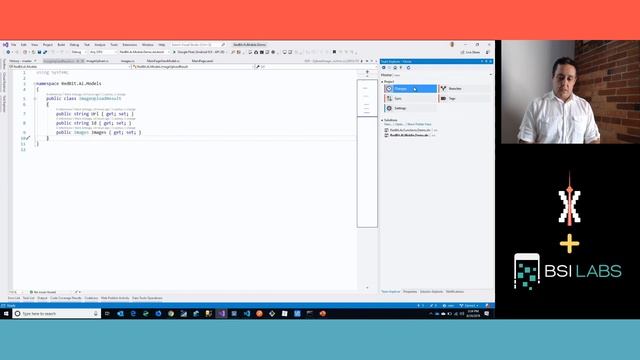Switch to the Images.cs editor tab
This screenshot has width=640, height=360.
click(x=127, y=61)
